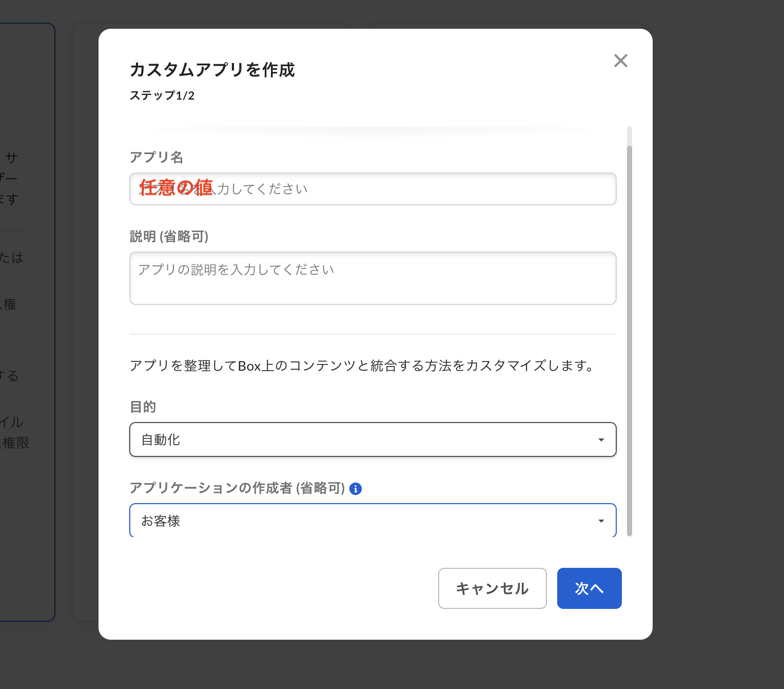Image resolution: width=784 pixels, height=689 pixels.
Task: Open the アプリケーションの作成者 dropdown showing お客様
Action: tap(373, 521)
